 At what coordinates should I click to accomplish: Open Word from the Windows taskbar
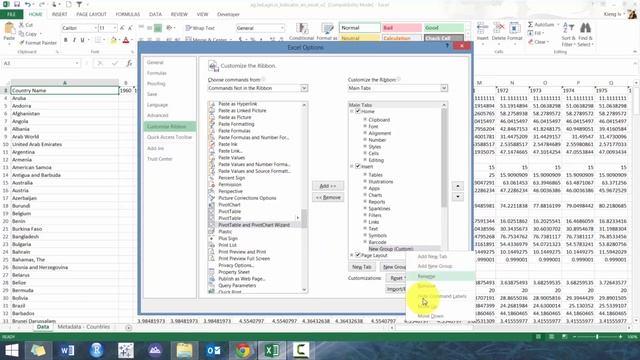click(67, 350)
